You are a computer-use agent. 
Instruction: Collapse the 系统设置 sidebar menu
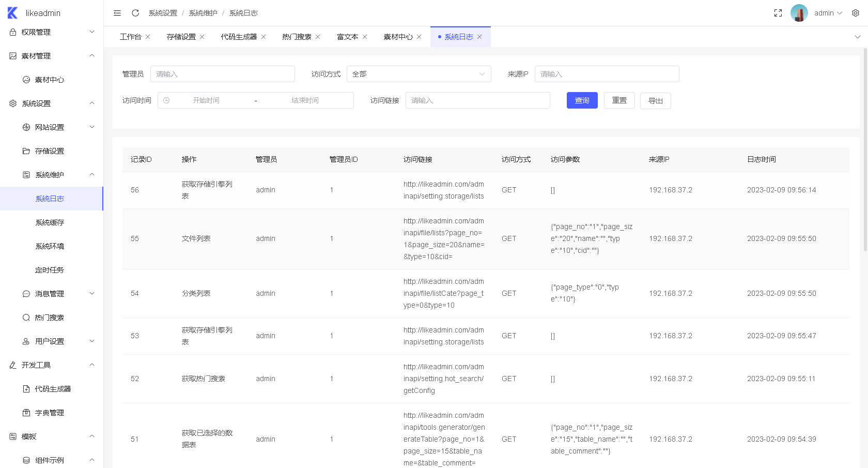click(52, 103)
